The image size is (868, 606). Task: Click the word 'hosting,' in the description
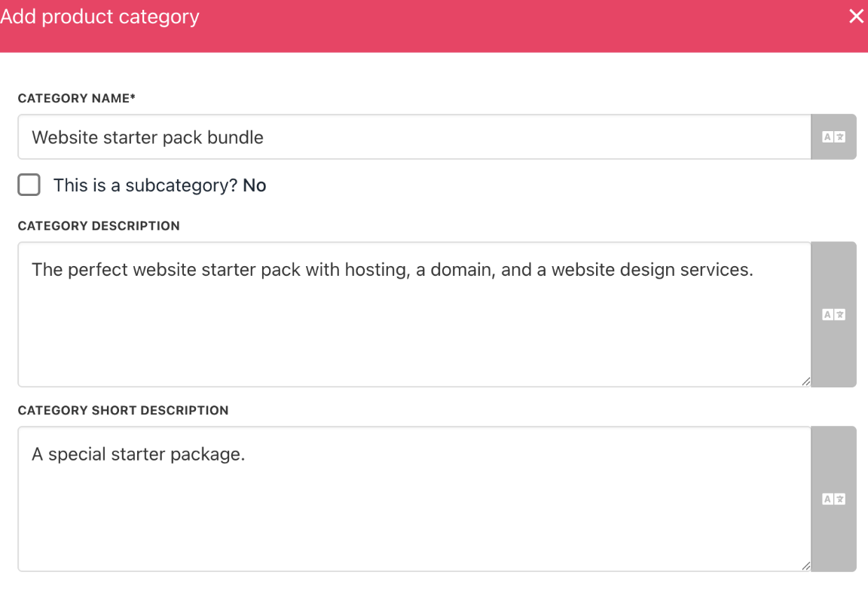pos(377,270)
